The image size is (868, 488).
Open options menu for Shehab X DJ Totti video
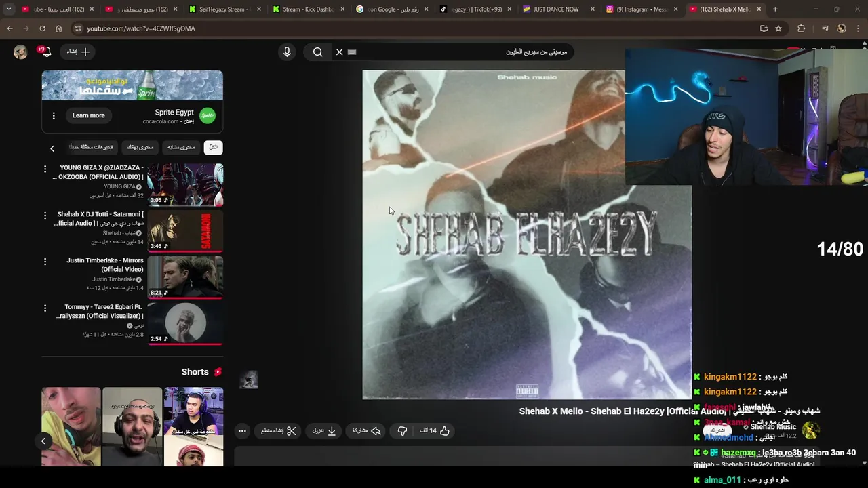(45, 216)
